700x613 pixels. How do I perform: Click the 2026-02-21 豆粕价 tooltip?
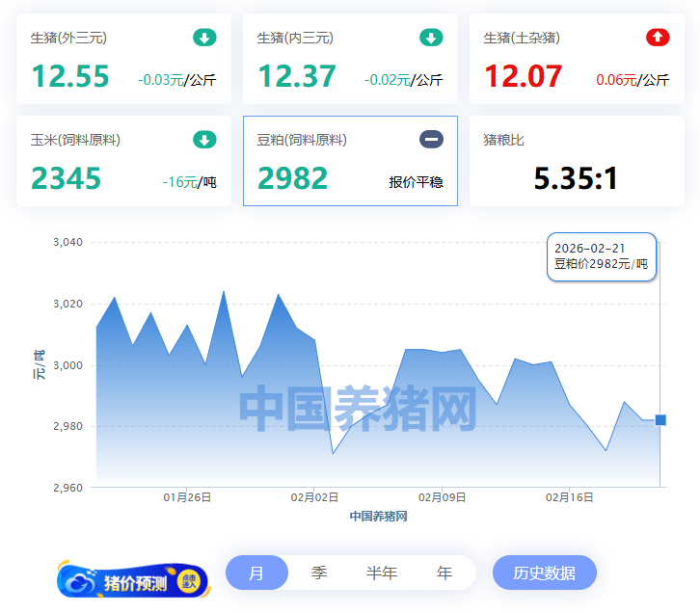[602, 256]
